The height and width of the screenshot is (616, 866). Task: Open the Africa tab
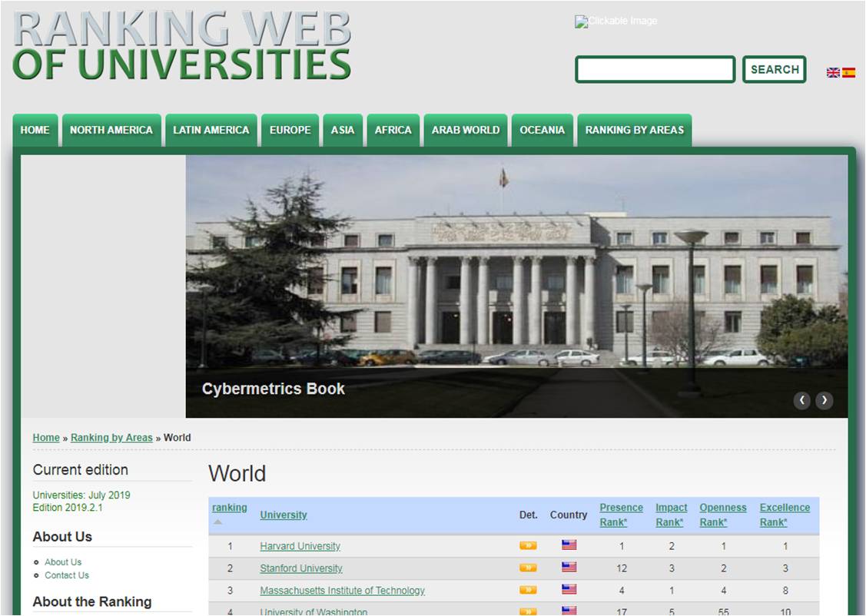point(393,131)
